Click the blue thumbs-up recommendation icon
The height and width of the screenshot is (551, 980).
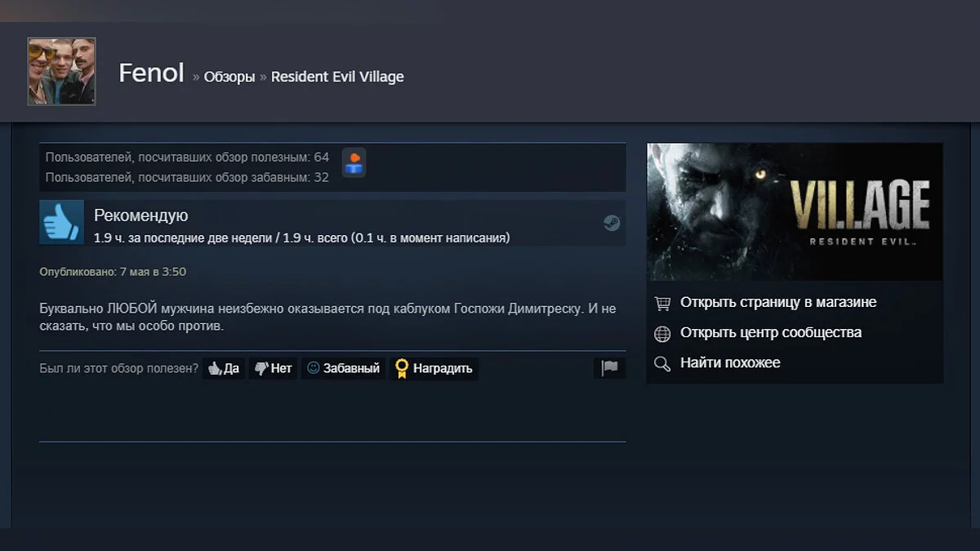coord(61,222)
